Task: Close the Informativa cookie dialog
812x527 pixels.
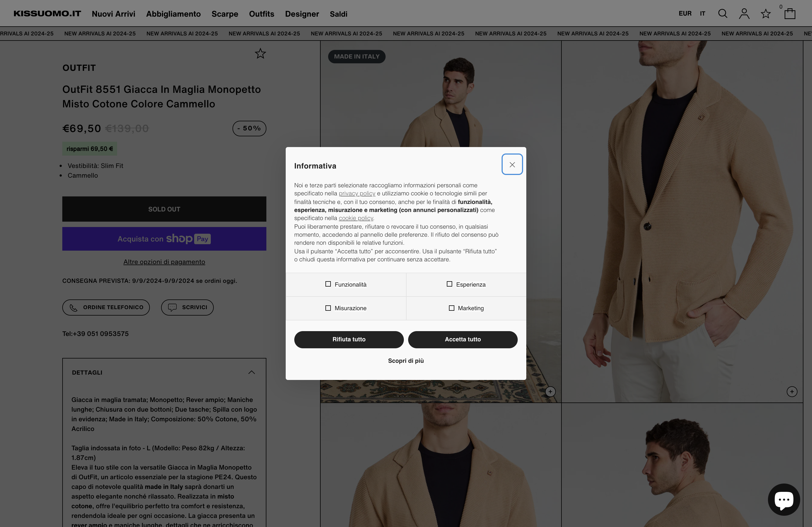Action: [x=512, y=165]
